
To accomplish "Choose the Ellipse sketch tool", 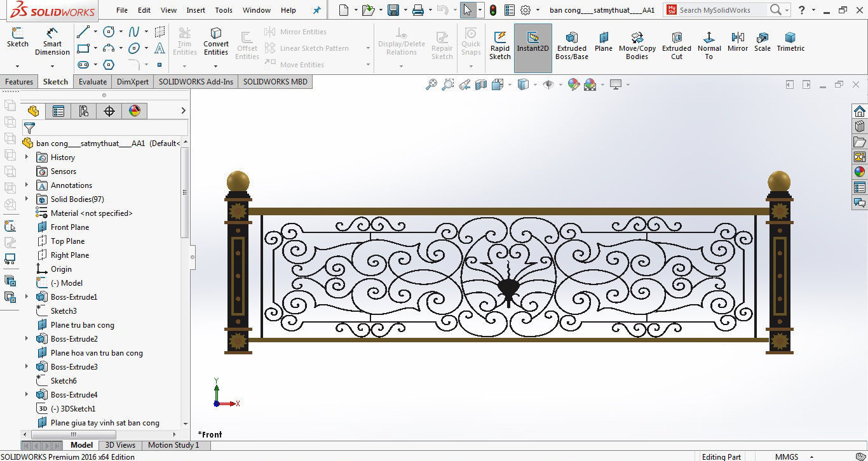I will pos(134,48).
